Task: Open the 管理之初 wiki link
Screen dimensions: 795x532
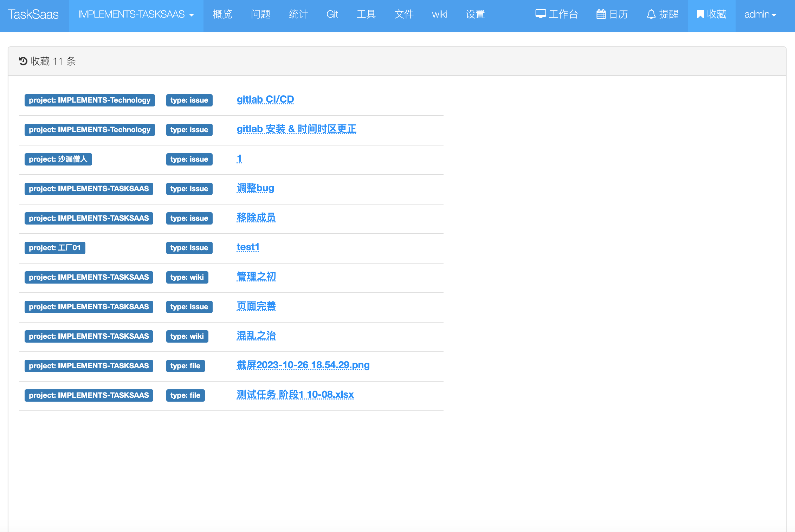Action: (256, 277)
